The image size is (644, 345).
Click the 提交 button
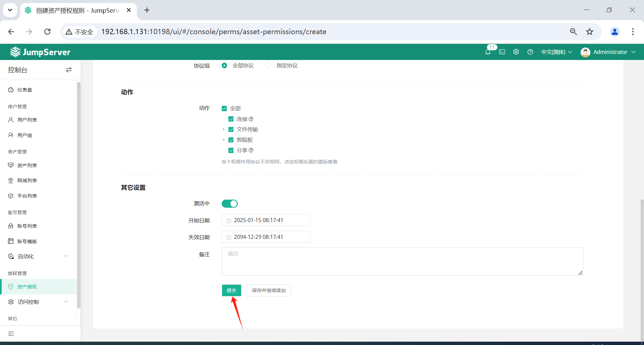coord(231,290)
